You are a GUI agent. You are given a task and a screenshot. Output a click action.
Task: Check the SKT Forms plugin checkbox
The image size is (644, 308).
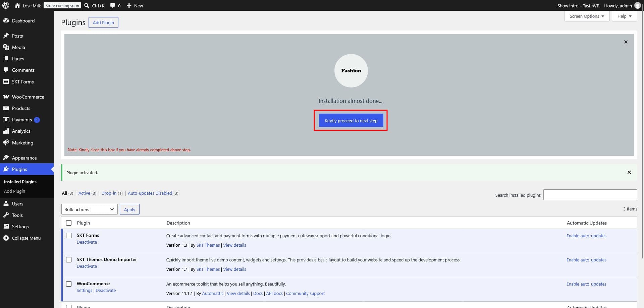(x=69, y=236)
